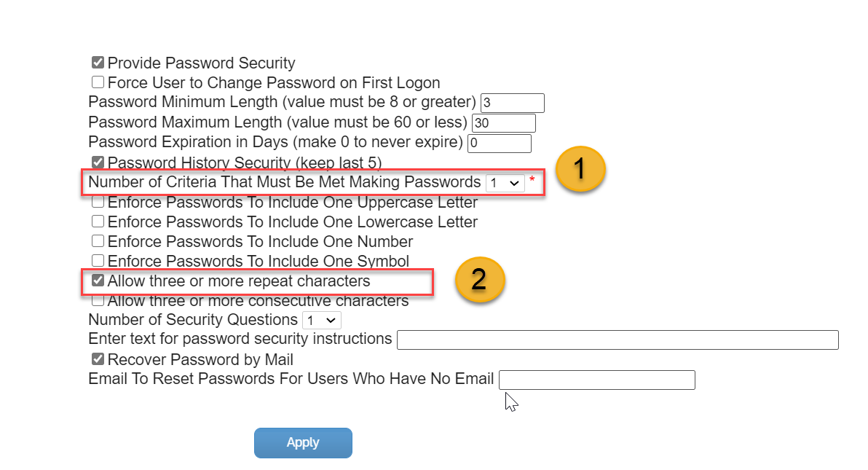Expand Number of Security Questions dropdown

(322, 321)
